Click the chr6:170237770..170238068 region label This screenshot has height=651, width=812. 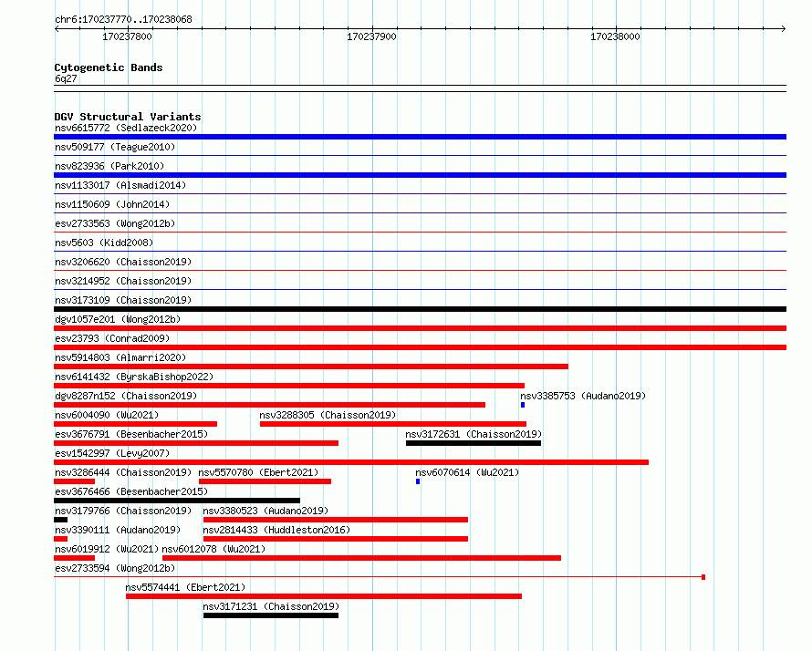pyautogui.click(x=123, y=19)
